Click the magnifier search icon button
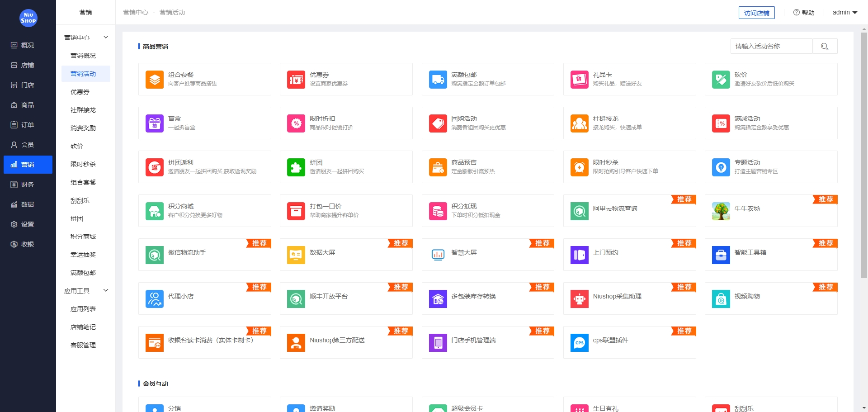Image resolution: width=868 pixels, height=412 pixels. pyautogui.click(x=825, y=46)
